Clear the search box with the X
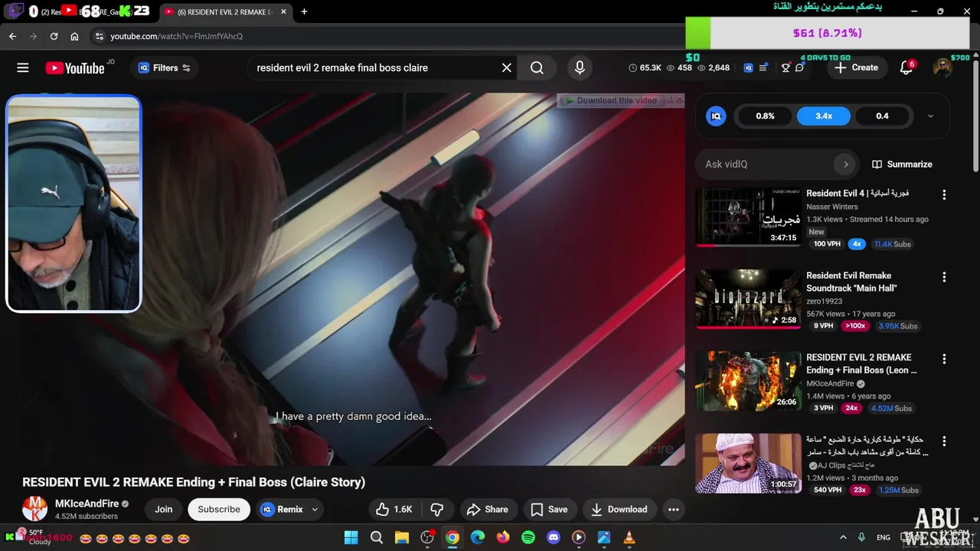Screen dimensions: 980x551 click(x=507, y=68)
